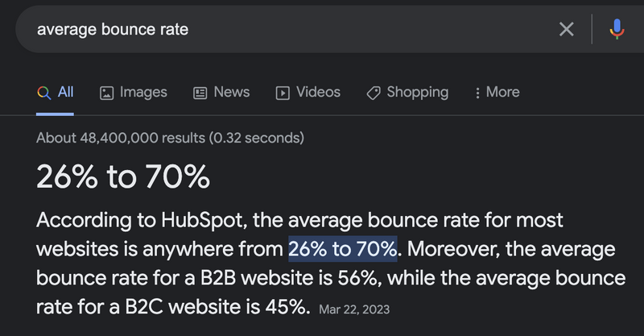Click the large 26% to 70% answer heading
This screenshot has height=336, width=644.
pos(123,176)
